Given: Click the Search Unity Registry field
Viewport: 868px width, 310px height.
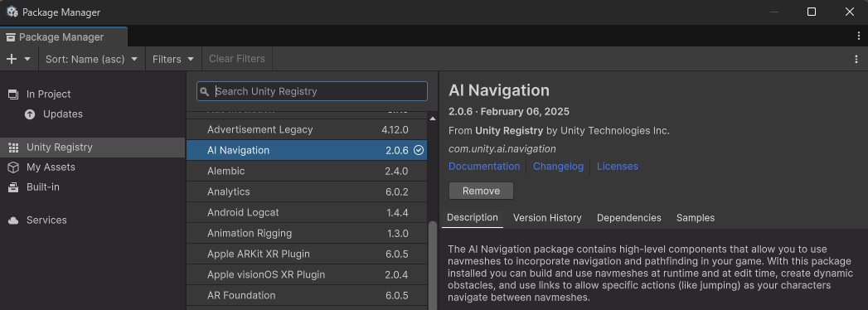Looking at the screenshot, I should coord(313,91).
